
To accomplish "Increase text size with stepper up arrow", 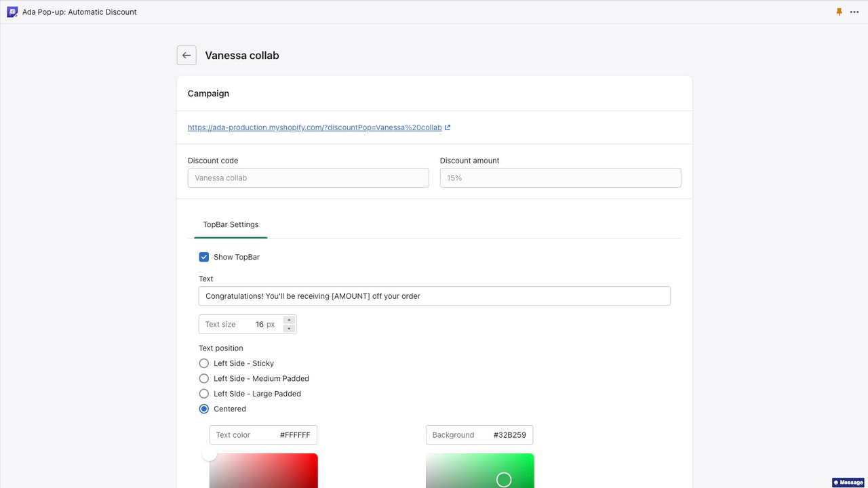I will pos(289,320).
